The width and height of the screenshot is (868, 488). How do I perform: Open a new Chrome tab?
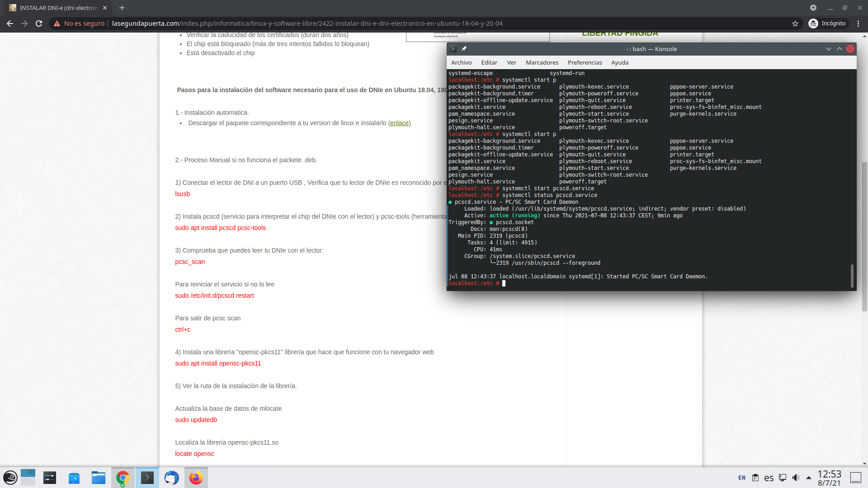coord(122,8)
